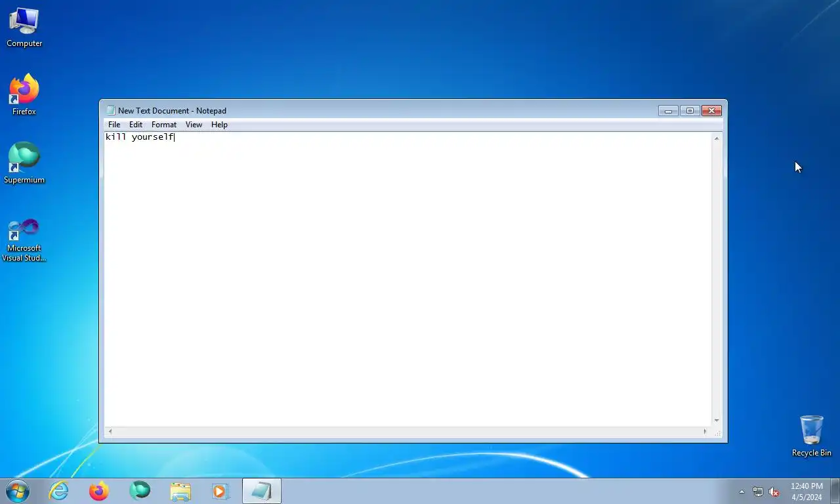This screenshot has width=840, height=504.
Task: Open the Edit menu in Notepad
Action: pos(136,125)
